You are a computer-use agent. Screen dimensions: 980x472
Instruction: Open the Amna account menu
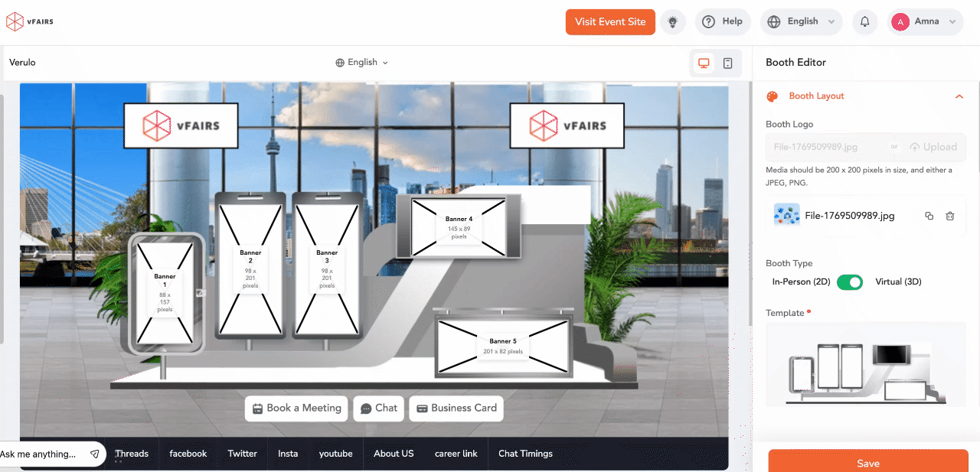pos(925,22)
